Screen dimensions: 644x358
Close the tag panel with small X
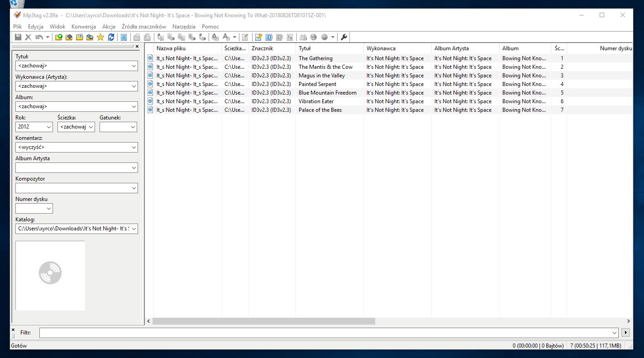137,46
